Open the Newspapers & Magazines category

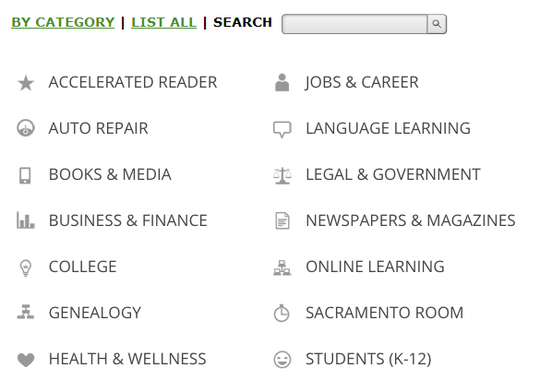pyautogui.click(x=411, y=220)
